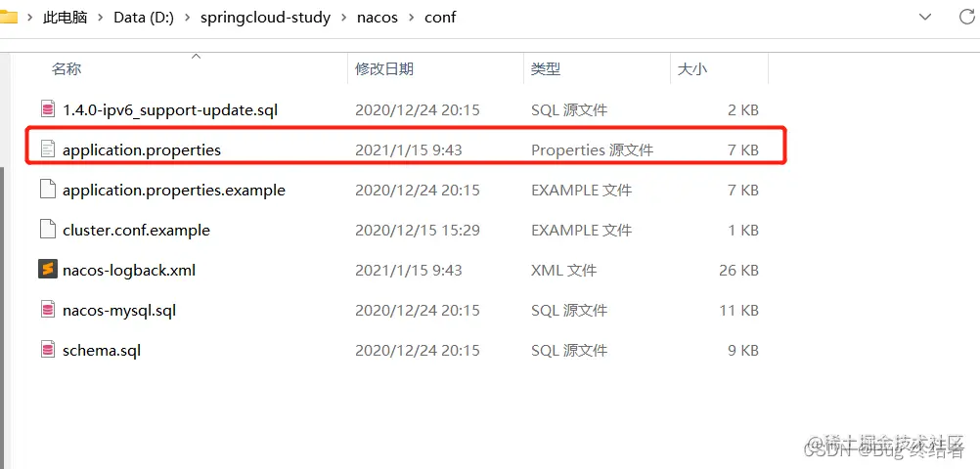Expand chevron after 此电脑 in breadcrumb

click(x=100, y=18)
